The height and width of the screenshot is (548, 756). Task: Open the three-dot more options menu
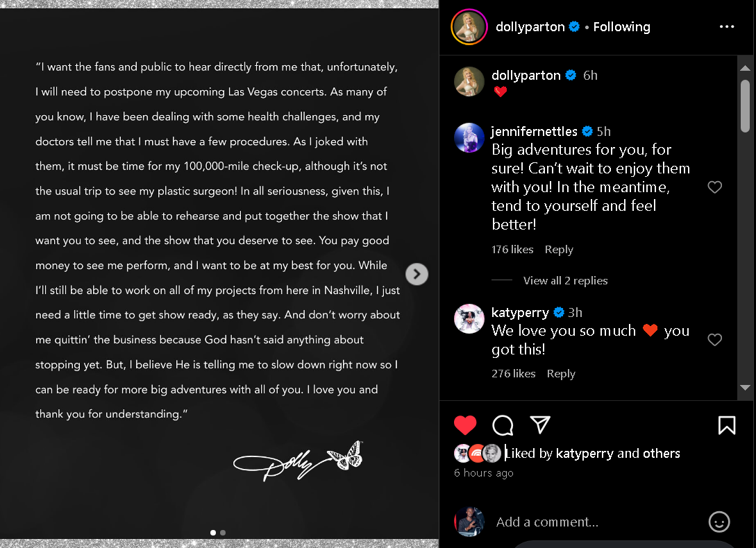tap(727, 26)
